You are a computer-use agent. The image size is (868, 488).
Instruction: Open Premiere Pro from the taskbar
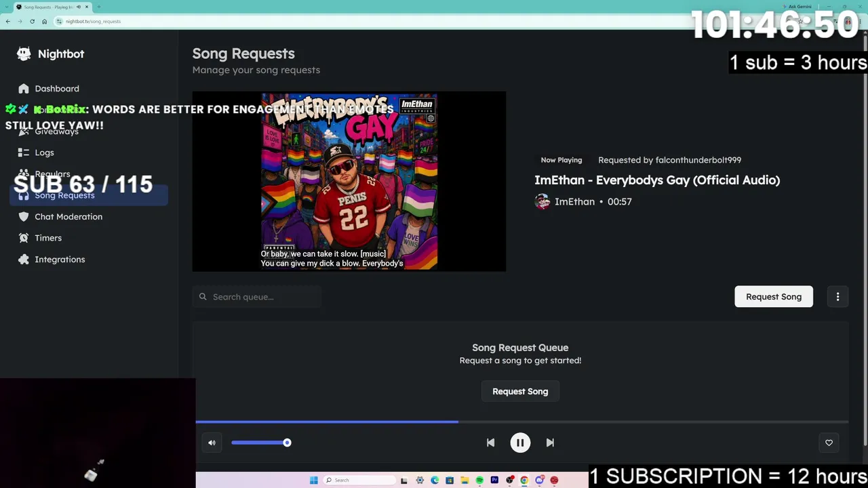tap(494, 481)
